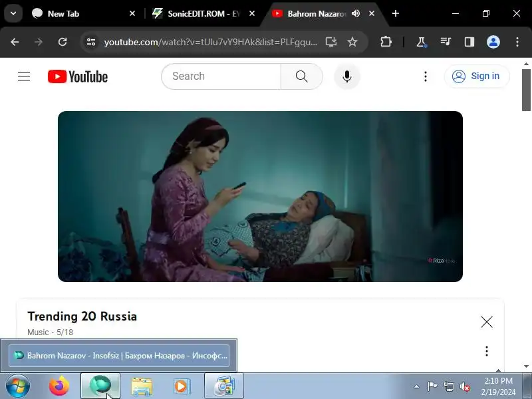Open a new browser tab

tap(395, 13)
